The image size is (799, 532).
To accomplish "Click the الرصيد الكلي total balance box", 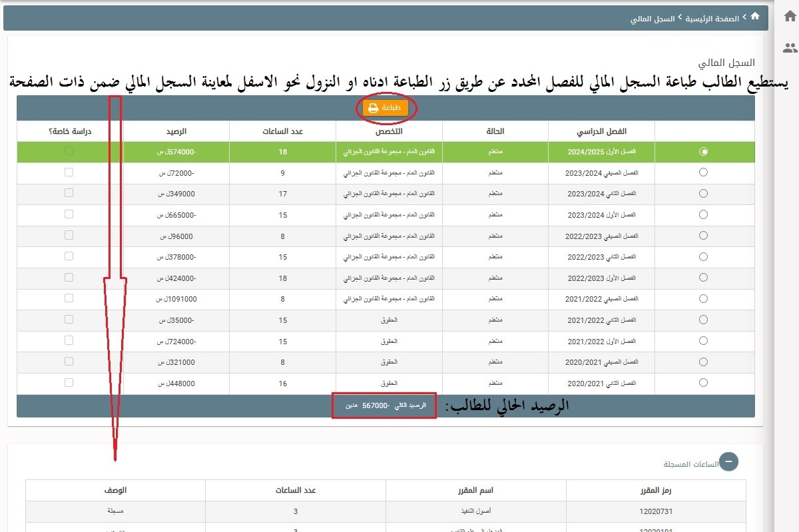I will click(386, 405).
